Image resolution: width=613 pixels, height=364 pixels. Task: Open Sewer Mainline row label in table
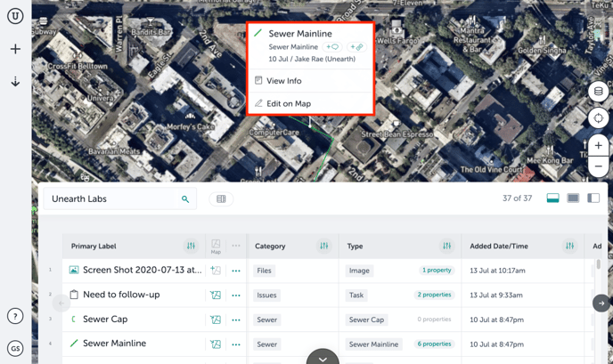pyautogui.click(x=115, y=344)
